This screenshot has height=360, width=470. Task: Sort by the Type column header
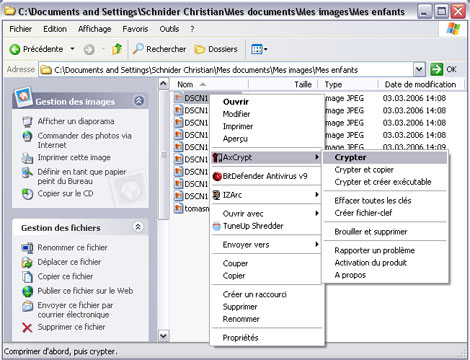point(348,85)
